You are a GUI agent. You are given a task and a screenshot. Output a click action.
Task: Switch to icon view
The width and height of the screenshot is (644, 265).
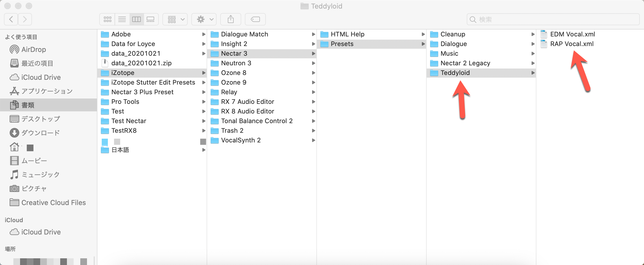point(107,19)
